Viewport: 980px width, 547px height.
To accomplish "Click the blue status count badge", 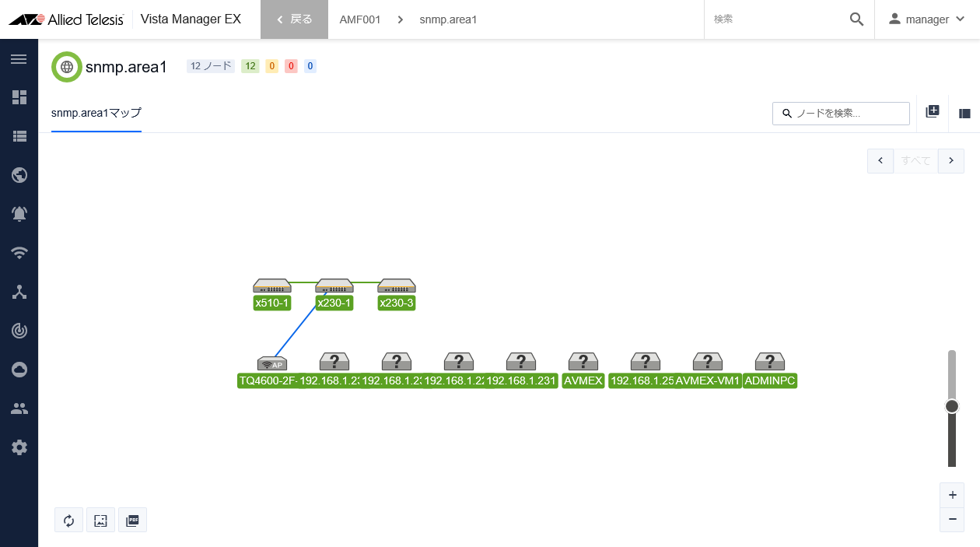I will click(310, 66).
